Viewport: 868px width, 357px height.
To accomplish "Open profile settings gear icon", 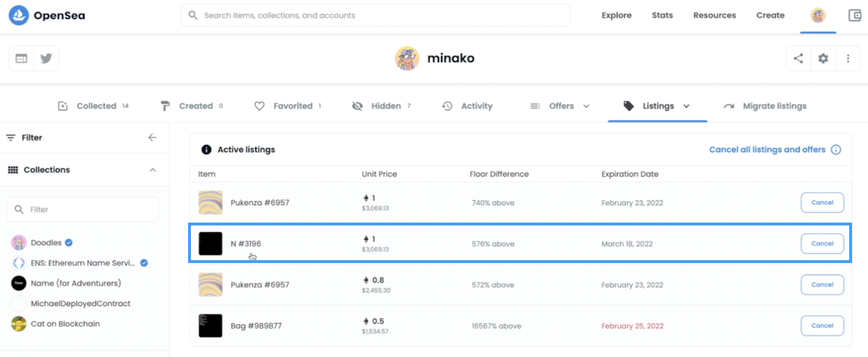I will 823,59.
